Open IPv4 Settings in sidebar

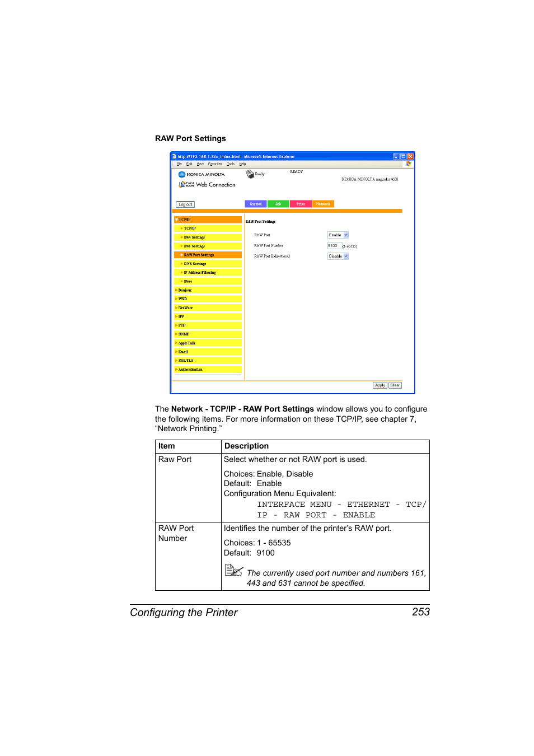[x=208, y=237]
